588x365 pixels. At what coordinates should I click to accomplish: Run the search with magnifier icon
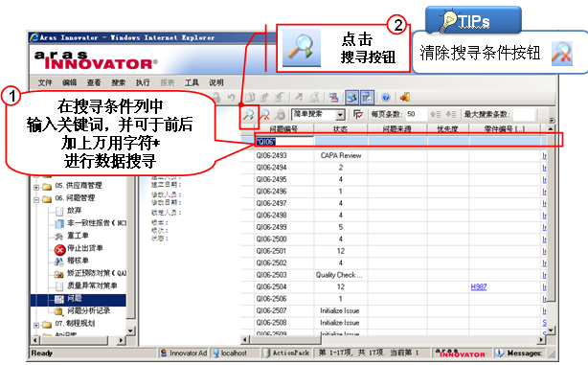click(x=248, y=115)
